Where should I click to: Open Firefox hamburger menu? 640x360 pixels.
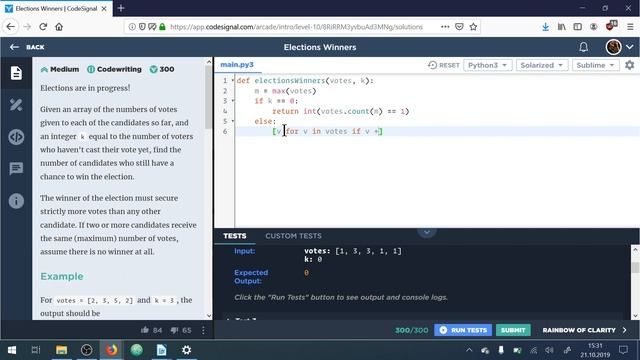point(630,27)
